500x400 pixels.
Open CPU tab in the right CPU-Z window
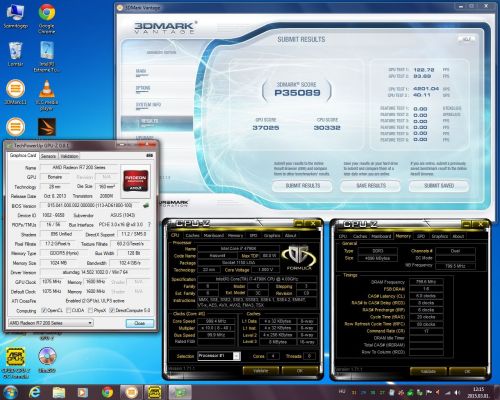[343, 236]
